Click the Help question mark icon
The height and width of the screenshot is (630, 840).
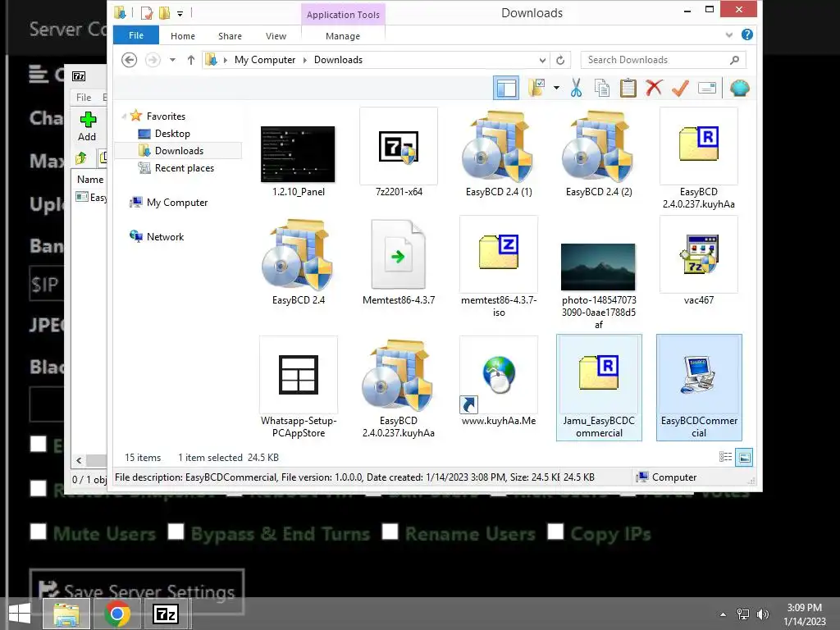tap(746, 34)
